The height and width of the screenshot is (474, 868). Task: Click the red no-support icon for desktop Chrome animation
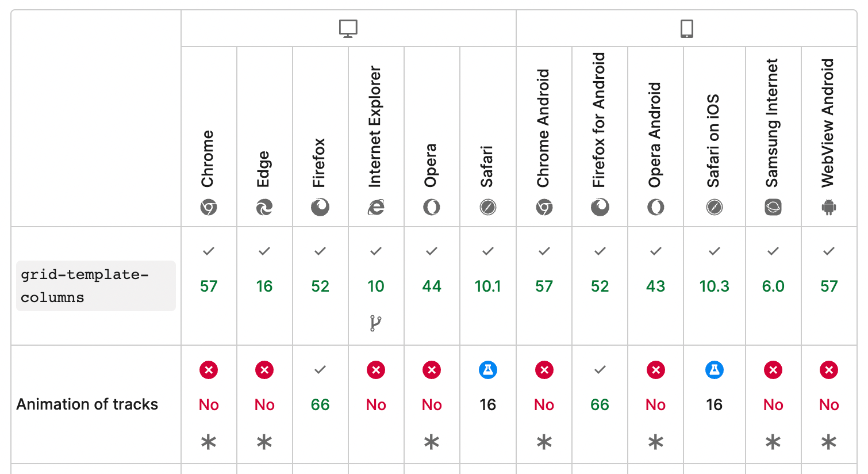click(x=209, y=370)
